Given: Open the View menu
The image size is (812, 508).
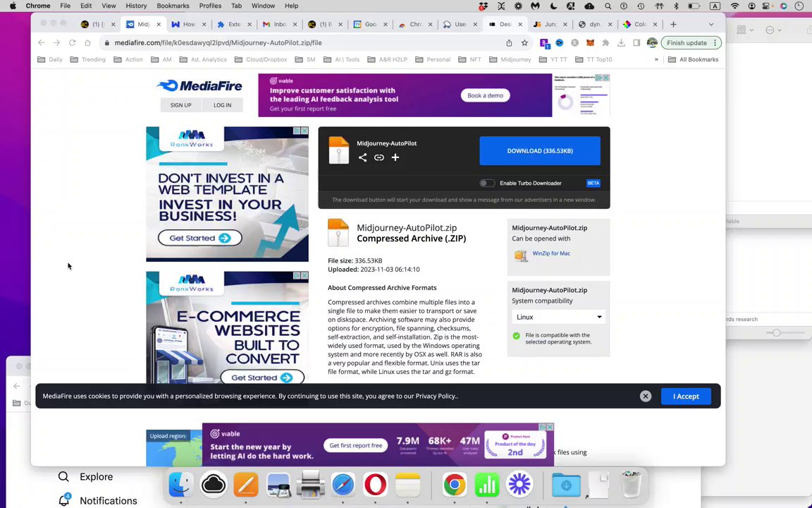Looking at the screenshot, I should pos(109,6).
